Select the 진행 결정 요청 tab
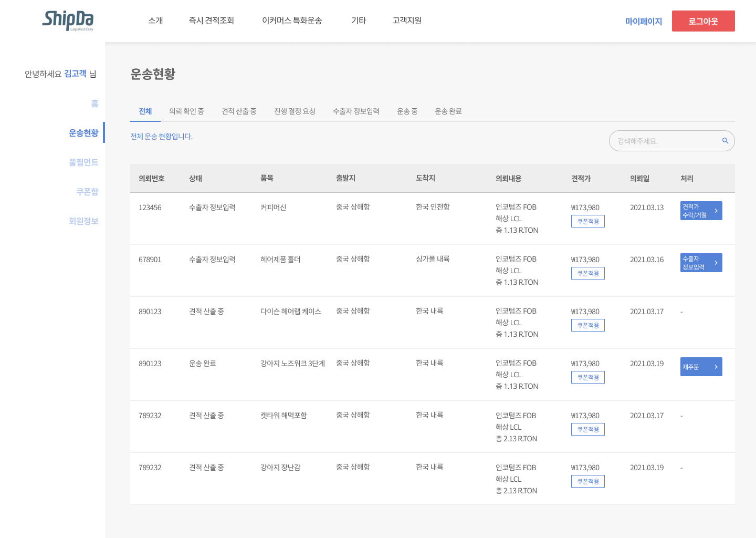 click(x=295, y=111)
